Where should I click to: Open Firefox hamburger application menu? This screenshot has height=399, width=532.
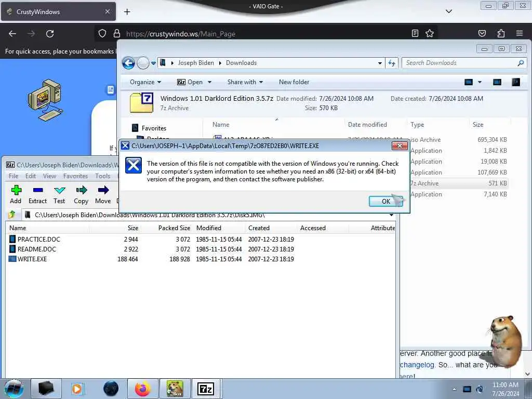tap(520, 33)
